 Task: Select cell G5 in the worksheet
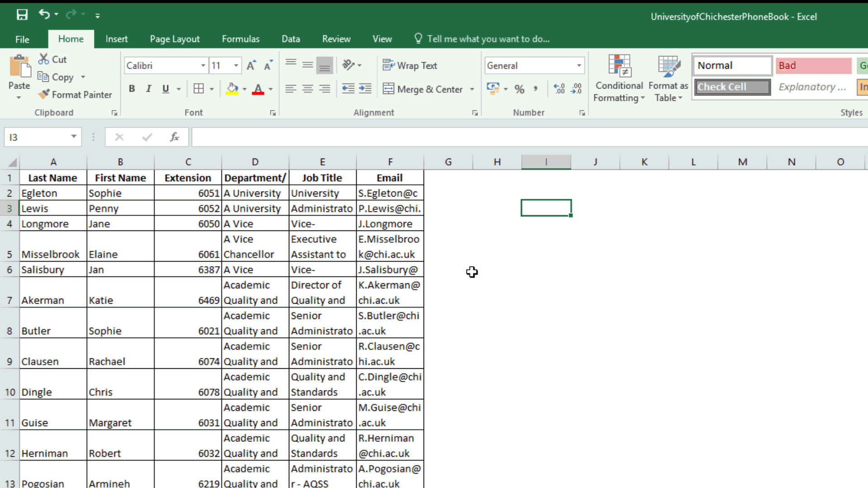448,246
